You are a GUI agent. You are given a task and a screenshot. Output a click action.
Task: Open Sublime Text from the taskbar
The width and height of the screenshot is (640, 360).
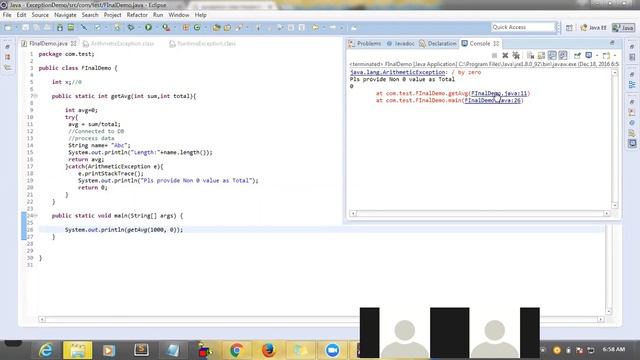coord(141,350)
